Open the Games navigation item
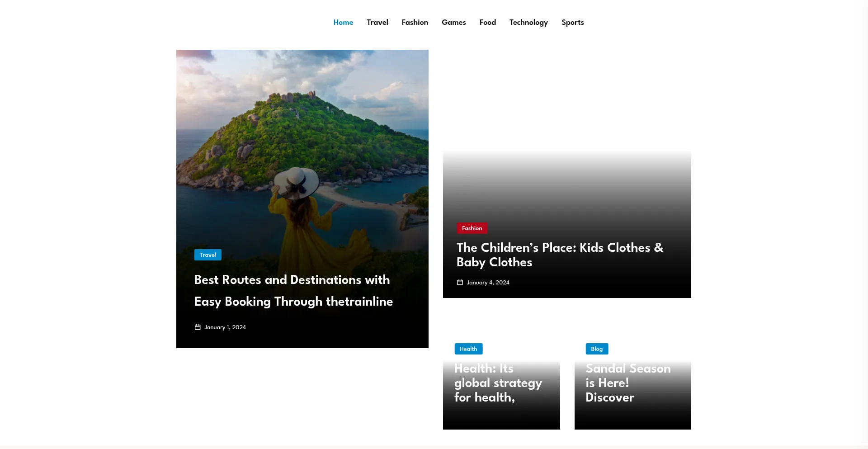The image size is (868, 449). pyautogui.click(x=453, y=22)
